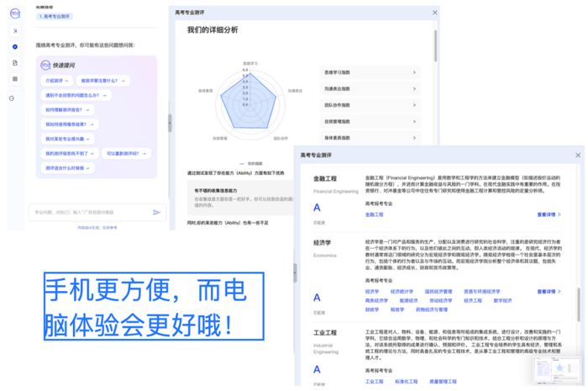The width and height of the screenshot is (588, 391).
Task: Open the 国民经济管理 major link
Action: (438, 292)
